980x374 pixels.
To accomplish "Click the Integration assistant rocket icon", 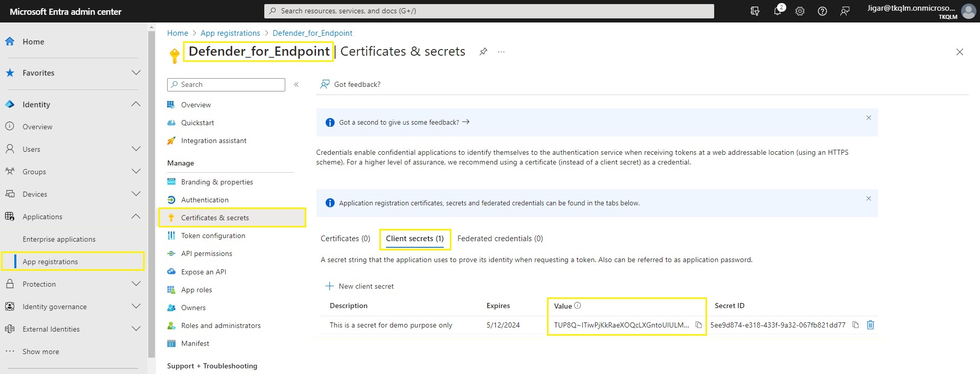I will pos(171,141).
